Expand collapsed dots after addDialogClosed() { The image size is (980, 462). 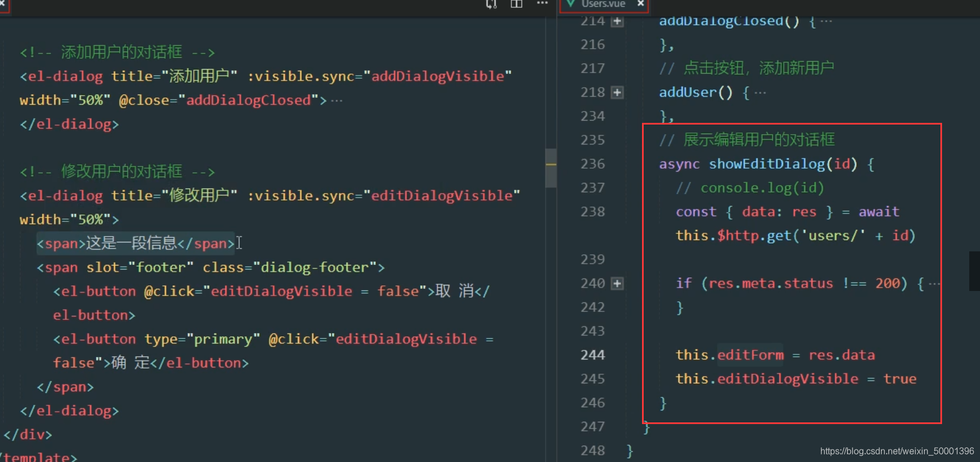click(x=827, y=22)
